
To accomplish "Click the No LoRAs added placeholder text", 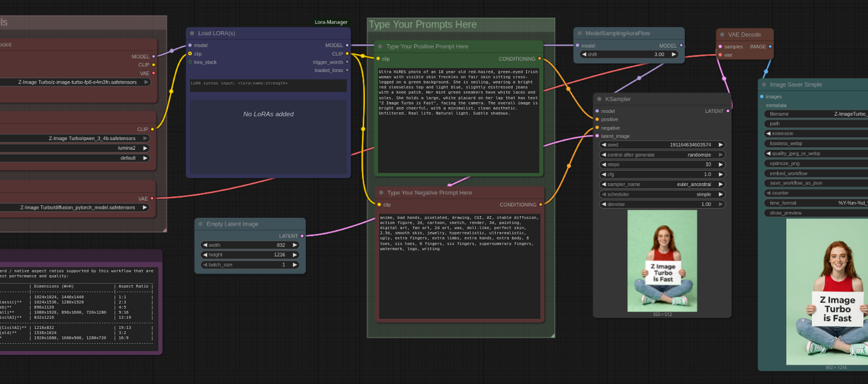I will click(x=268, y=114).
